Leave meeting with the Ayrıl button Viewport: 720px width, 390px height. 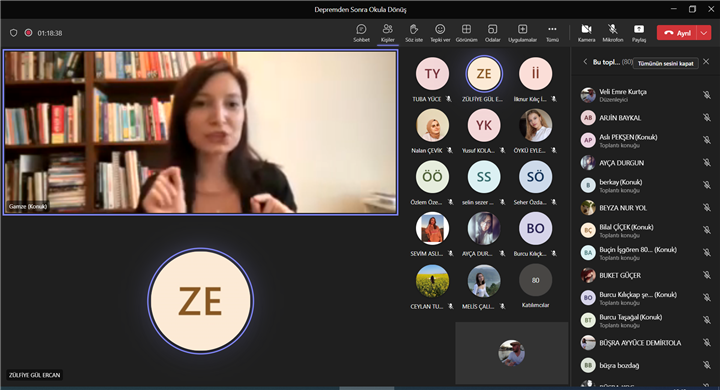[677, 33]
